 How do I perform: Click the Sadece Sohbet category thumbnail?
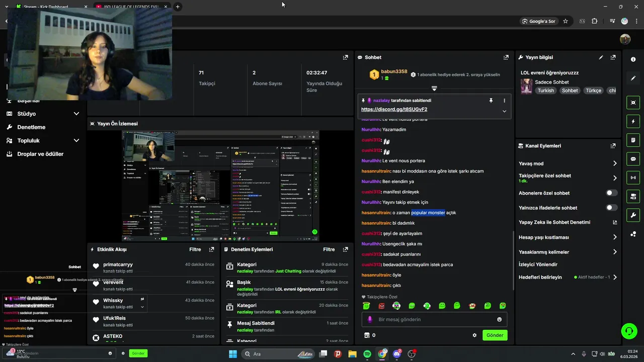(526, 86)
